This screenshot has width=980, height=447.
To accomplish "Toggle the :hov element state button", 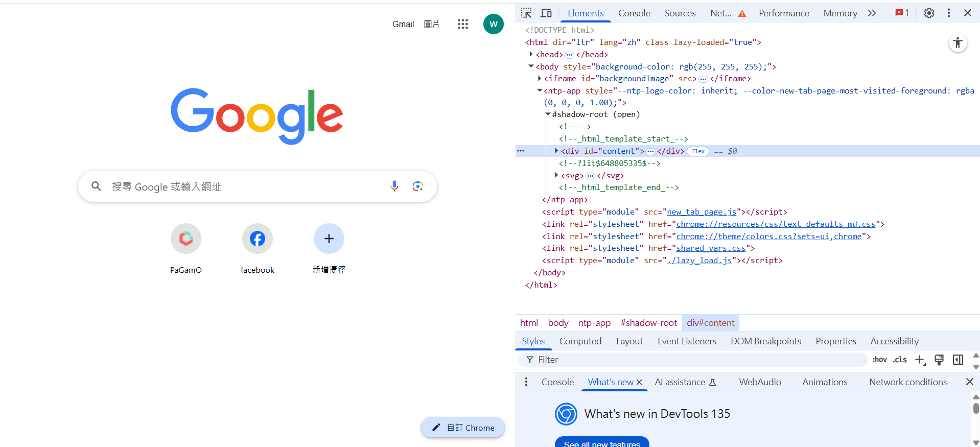I will click(879, 360).
